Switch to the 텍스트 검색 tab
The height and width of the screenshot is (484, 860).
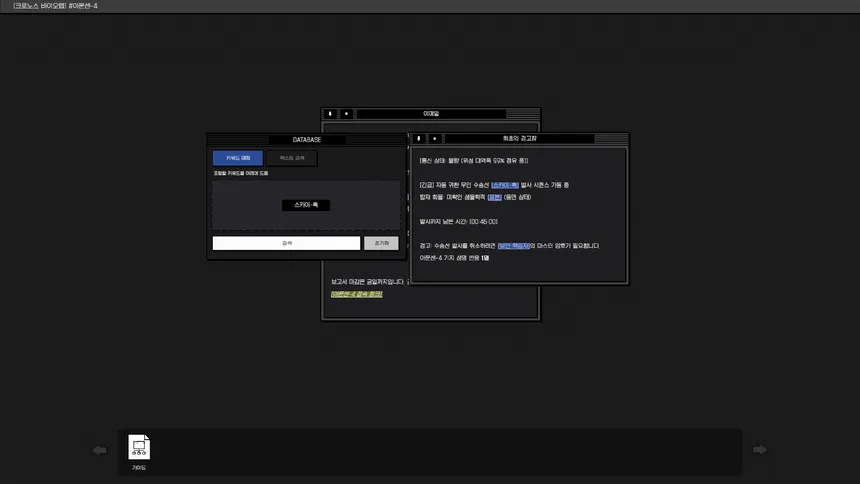pyautogui.click(x=292, y=158)
